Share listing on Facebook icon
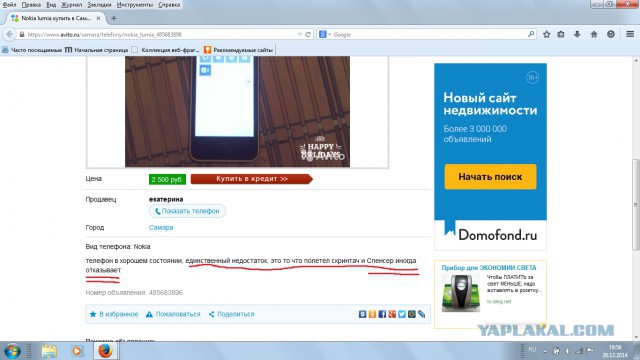The width and height of the screenshot is (640, 360). point(382,314)
